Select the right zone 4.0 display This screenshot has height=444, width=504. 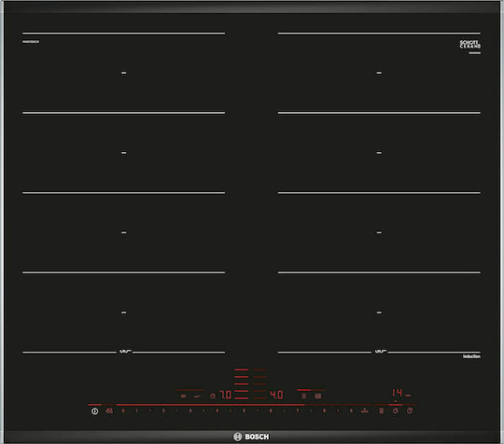(276, 395)
